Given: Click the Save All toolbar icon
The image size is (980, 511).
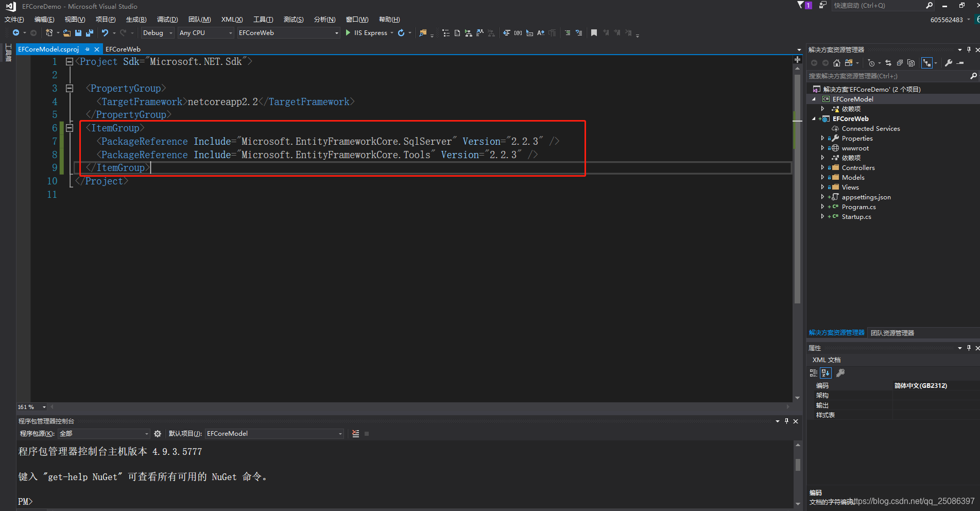Looking at the screenshot, I should click(89, 33).
